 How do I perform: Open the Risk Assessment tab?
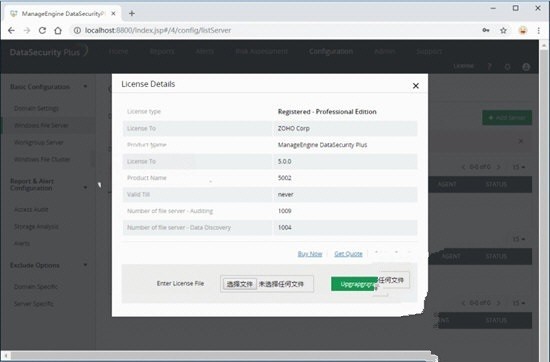coord(262,52)
